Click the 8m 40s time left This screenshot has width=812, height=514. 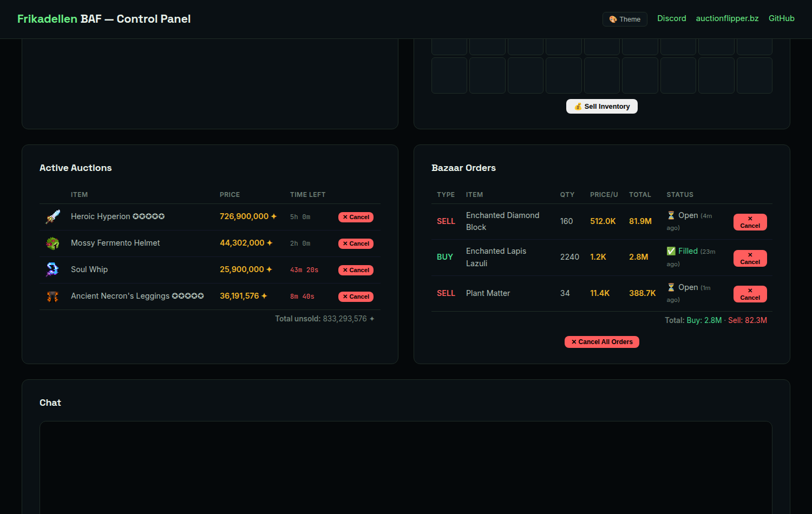tap(302, 296)
